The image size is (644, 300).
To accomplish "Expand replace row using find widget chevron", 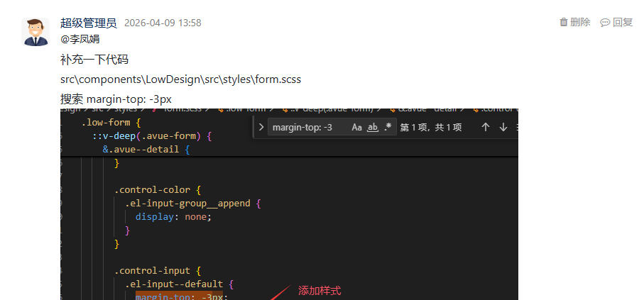I will pyautogui.click(x=261, y=127).
